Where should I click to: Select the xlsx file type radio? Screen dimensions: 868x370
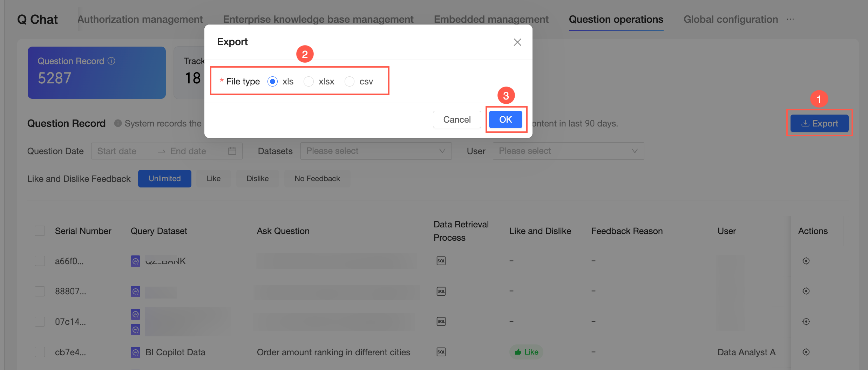point(308,82)
